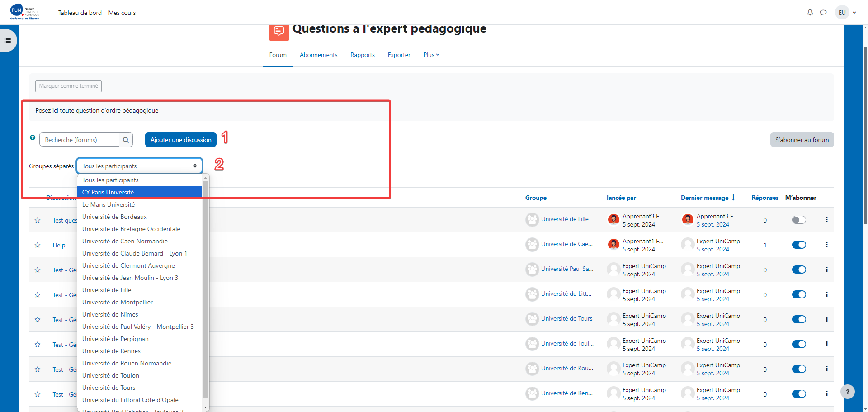Star the Université de Lille discussion
Screen dimensions: 868x412
38,220
